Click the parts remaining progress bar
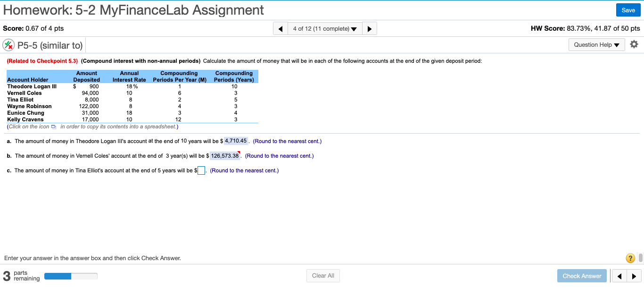The height and width of the screenshot is (288, 644). pos(71,276)
